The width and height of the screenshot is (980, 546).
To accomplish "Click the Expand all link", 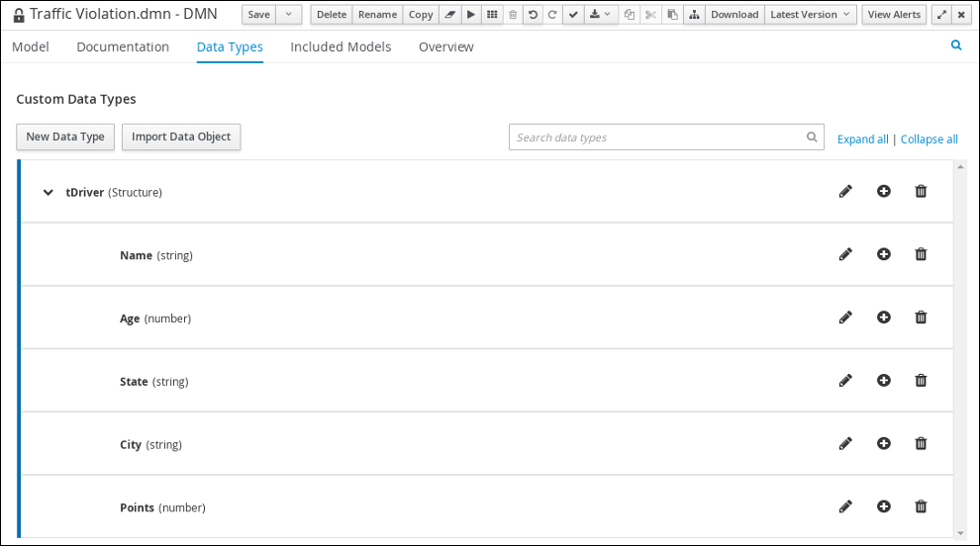I will click(862, 139).
